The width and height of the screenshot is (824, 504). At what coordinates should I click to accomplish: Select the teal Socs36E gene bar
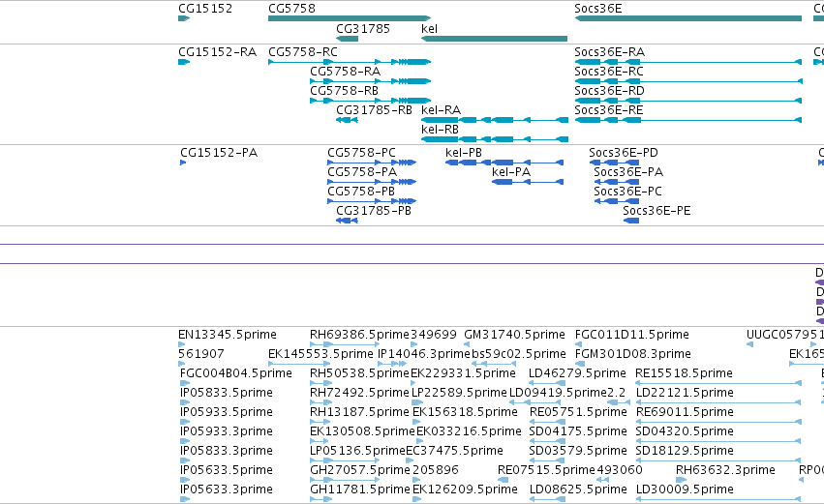pos(688,18)
